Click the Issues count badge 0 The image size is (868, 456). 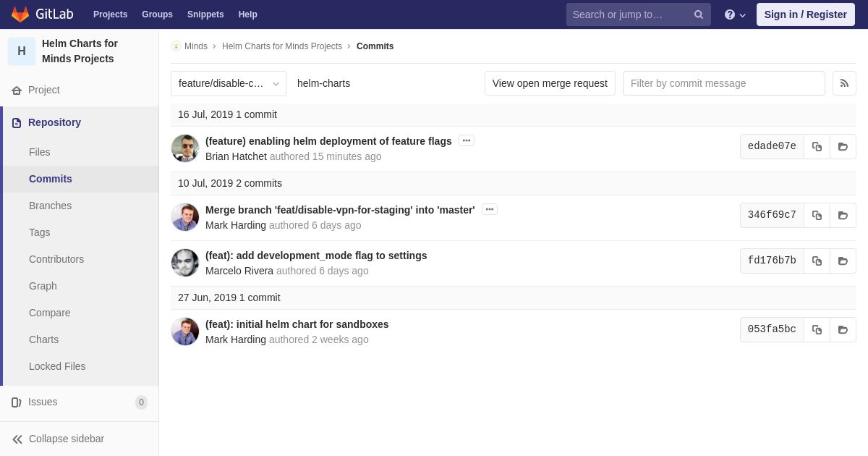point(141,402)
